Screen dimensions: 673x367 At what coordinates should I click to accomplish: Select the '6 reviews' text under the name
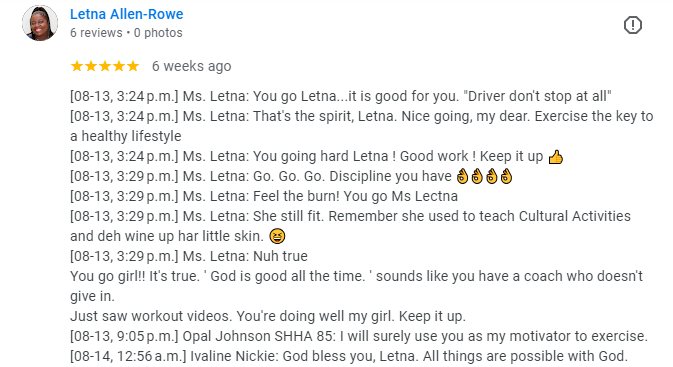(x=96, y=33)
